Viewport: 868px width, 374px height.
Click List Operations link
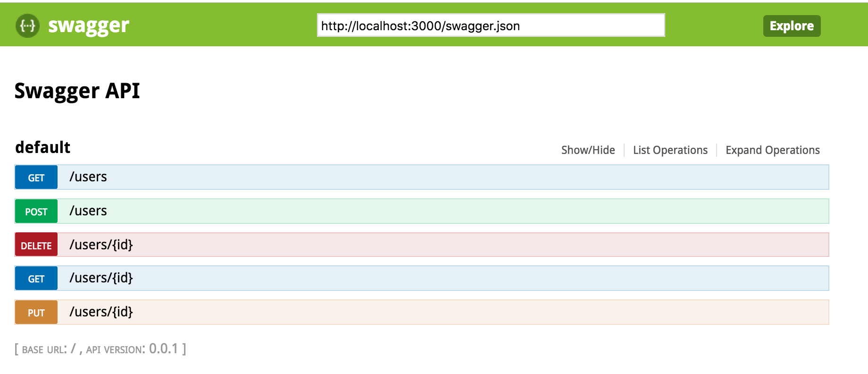coord(670,150)
